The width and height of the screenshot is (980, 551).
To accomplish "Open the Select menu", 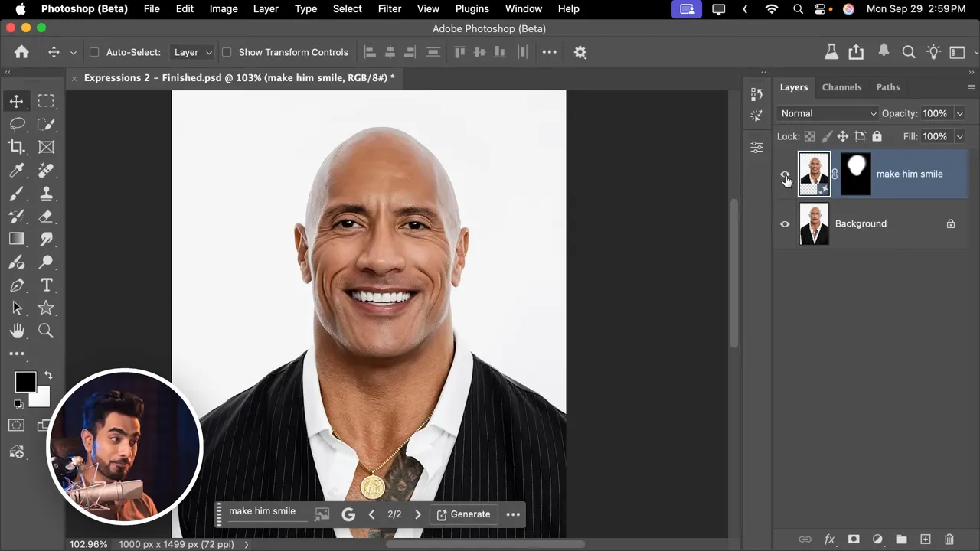I will tap(347, 8).
